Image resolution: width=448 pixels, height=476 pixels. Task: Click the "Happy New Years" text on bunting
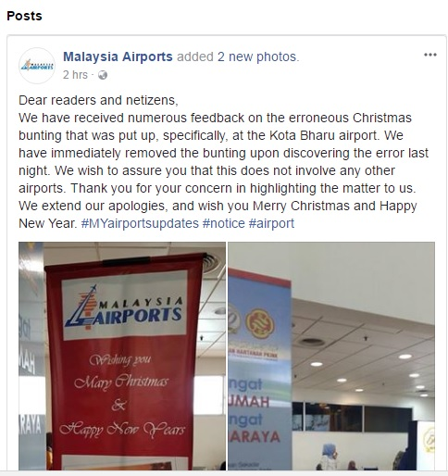coord(122,430)
